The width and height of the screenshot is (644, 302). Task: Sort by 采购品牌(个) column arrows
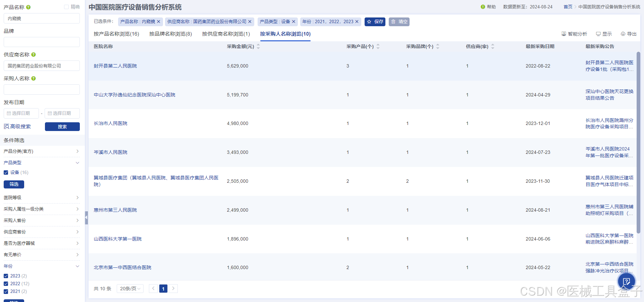pyautogui.click(x=438, y=46)
